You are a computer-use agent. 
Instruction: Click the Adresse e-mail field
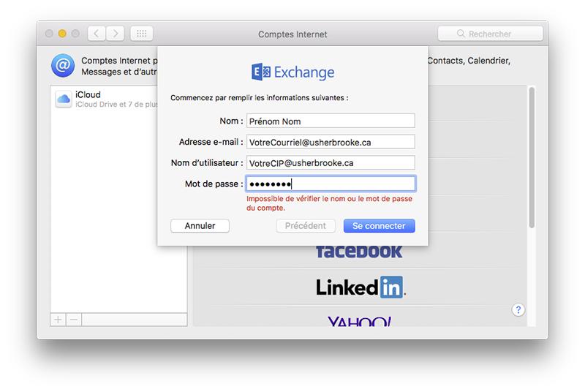click(x=330, y=142)
